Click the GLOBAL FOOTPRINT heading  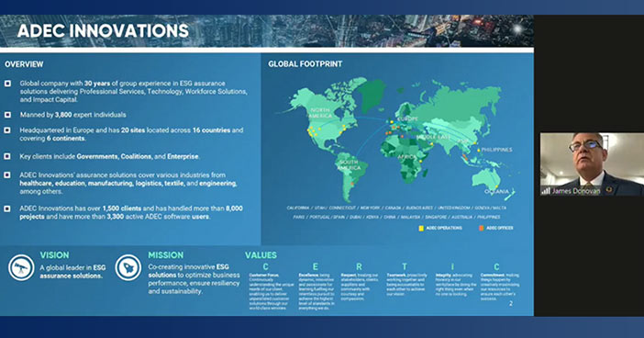[x=305, y=64]
